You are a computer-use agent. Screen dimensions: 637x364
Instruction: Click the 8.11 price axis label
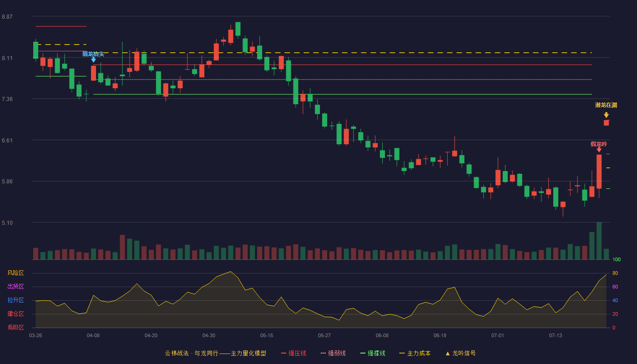[7, 58]
